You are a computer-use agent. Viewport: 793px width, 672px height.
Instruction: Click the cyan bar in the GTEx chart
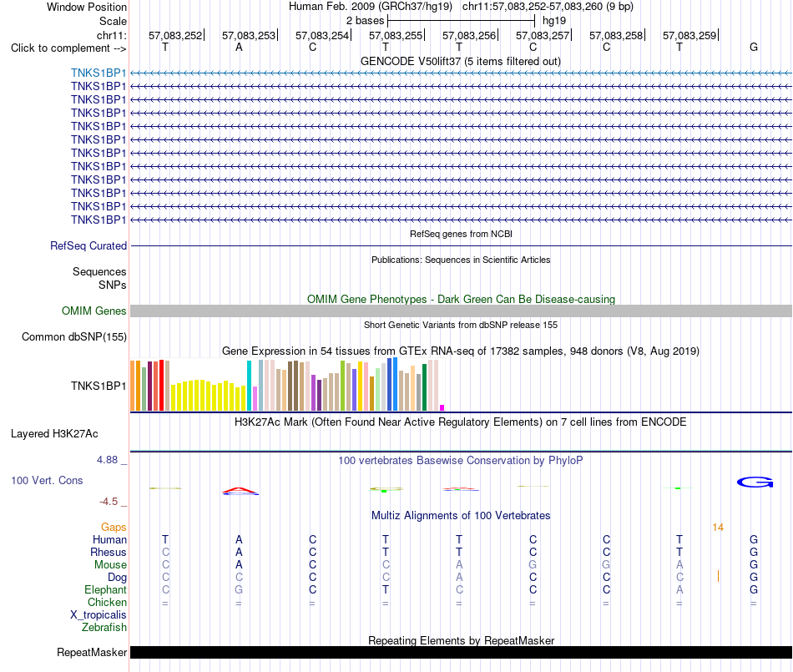coord(249,386)
